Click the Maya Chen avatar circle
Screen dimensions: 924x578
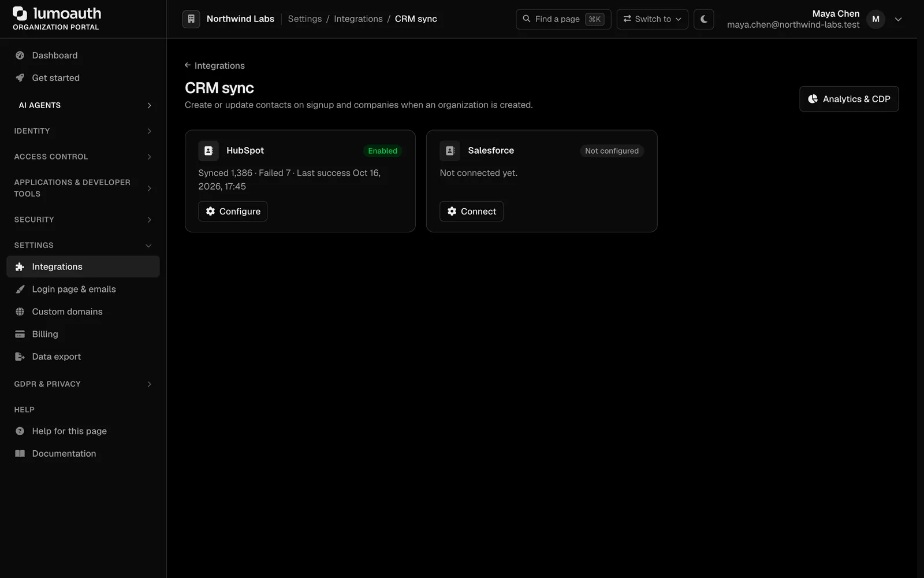pos(876,19)
